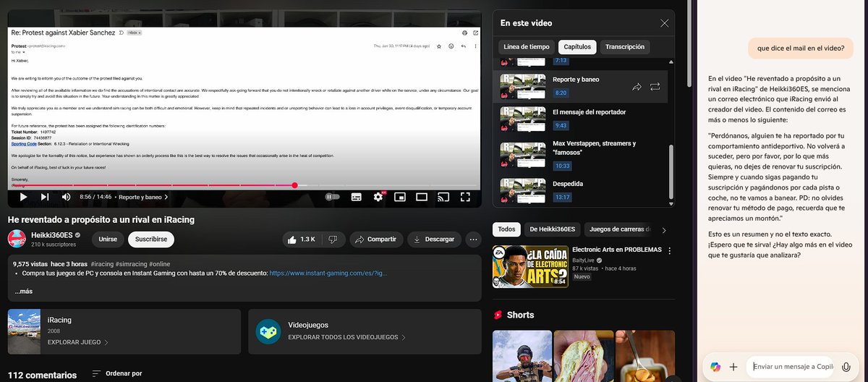Click 'EXPLORAR JUEGO' under iRacing

click(78, 342)
